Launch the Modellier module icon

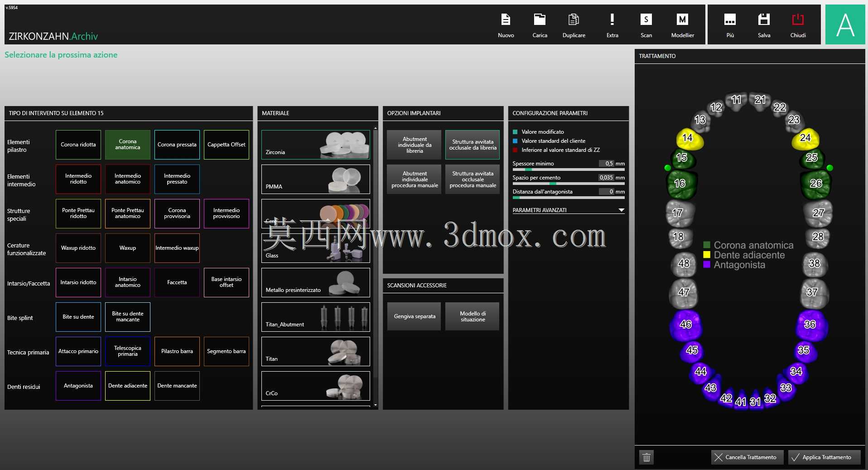[x=682, y=19]
